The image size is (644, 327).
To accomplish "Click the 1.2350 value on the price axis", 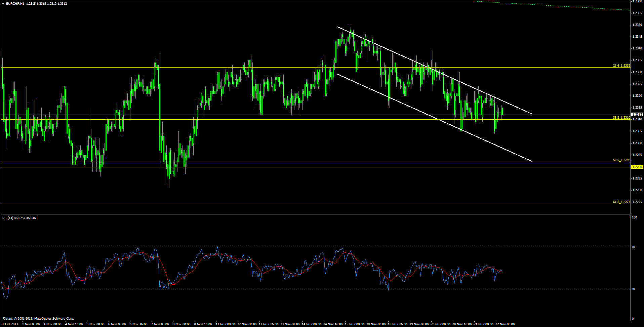I will pos(637,25).
